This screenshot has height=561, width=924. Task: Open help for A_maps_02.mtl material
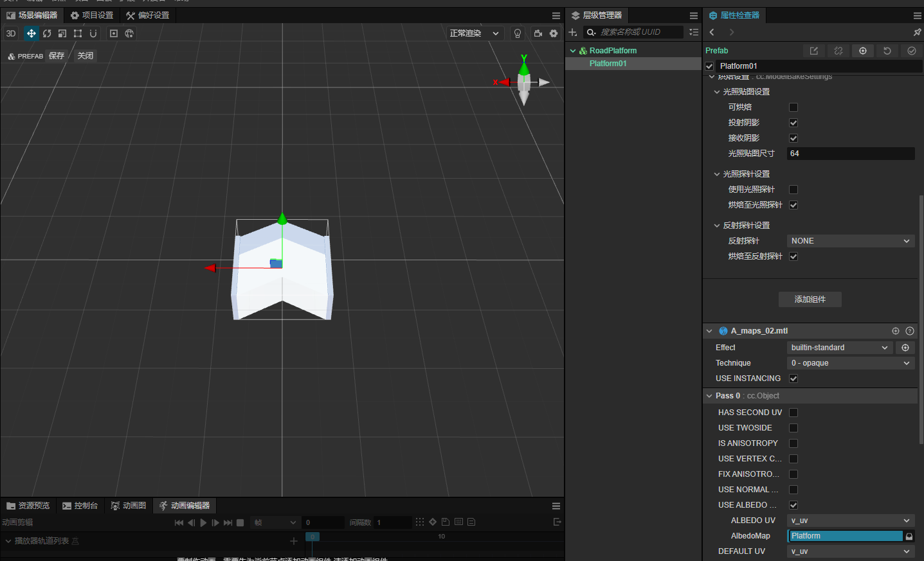coord(910,331)
